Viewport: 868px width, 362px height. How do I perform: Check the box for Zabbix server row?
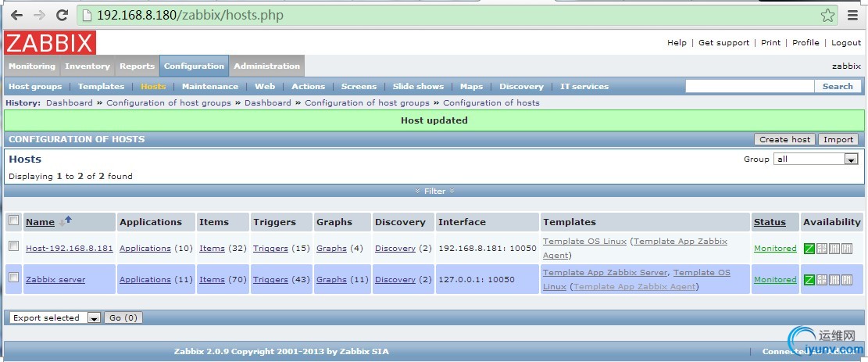click(x=14, y=277)
